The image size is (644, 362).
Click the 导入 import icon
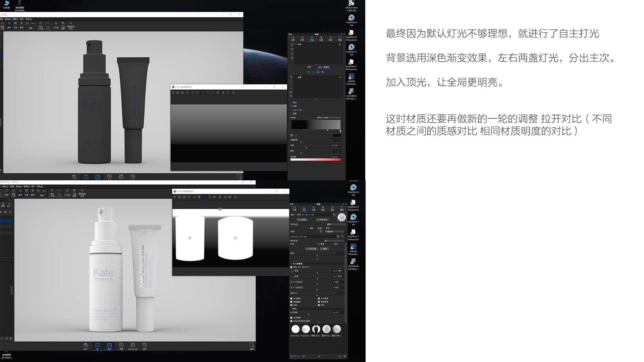click(86, 346)
